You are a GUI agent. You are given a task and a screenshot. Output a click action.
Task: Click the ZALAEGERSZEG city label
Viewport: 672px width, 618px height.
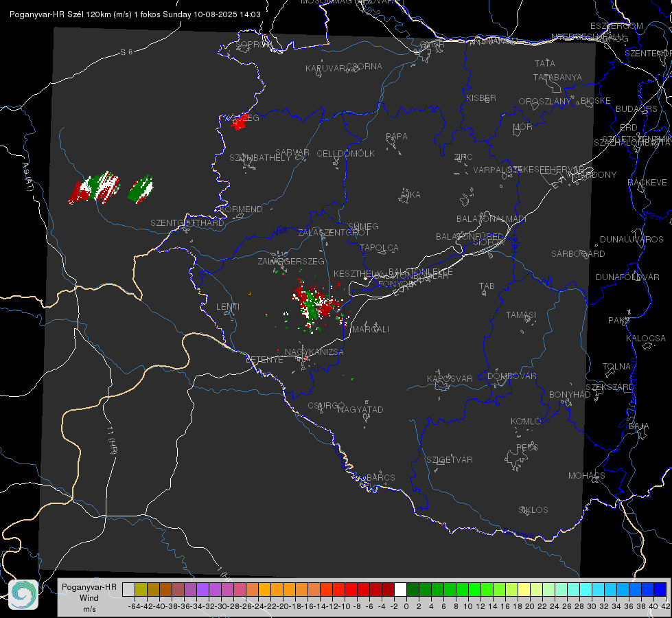click(x=291, y=261)
